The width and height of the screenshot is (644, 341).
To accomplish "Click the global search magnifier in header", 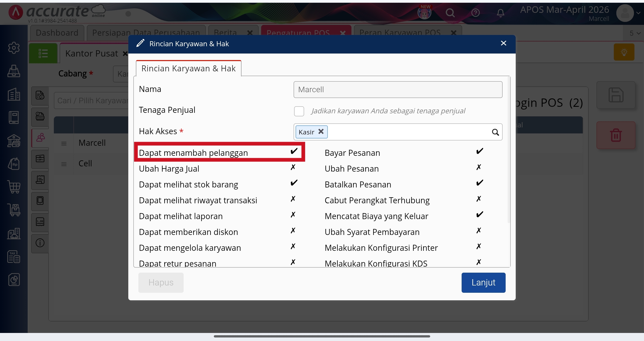I will 450,13.
